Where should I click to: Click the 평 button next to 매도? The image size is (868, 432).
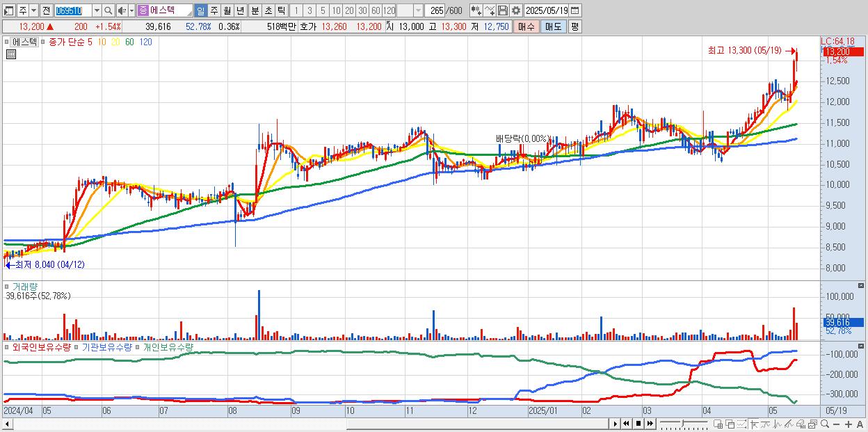point(574,26)
